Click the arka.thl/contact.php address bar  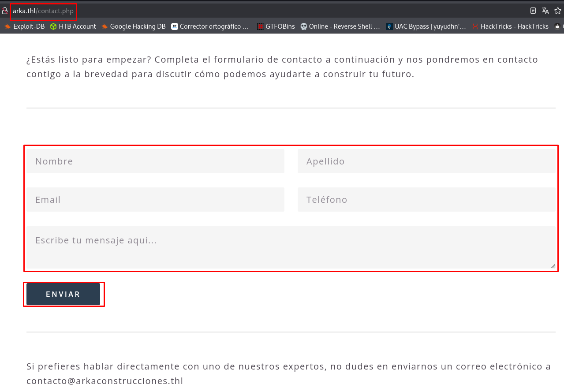pos(43,11)
